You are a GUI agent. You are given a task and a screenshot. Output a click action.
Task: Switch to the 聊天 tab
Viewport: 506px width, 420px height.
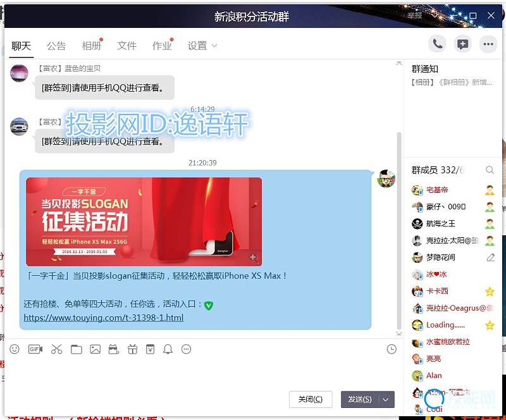pyautogui.click(x=21, y=46)
